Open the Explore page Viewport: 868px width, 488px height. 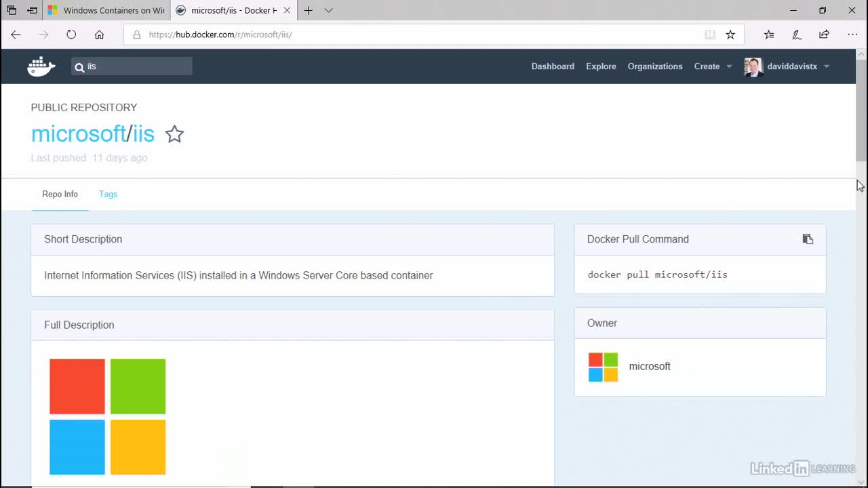[x=601, y=66]
